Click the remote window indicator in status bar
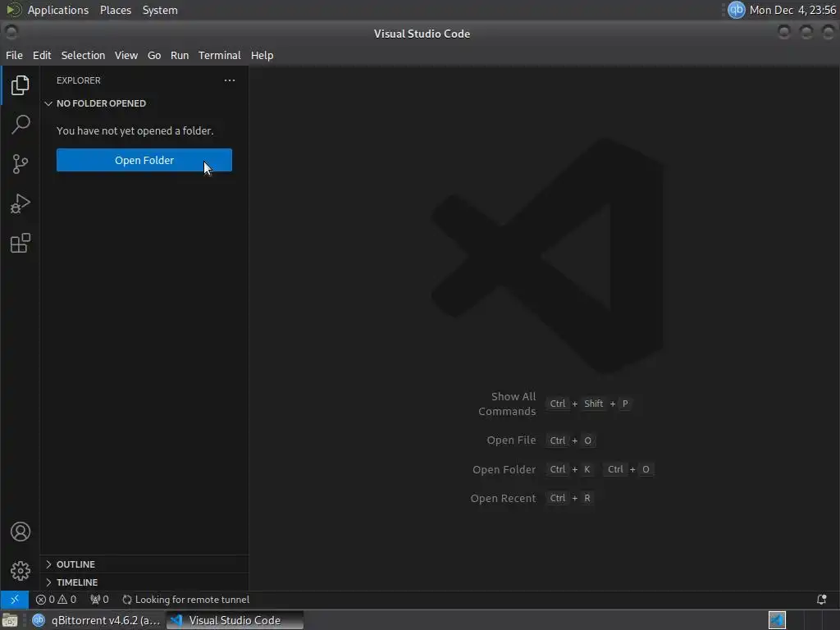Viewport: 840px width, 630px height. tap(15, 600)
